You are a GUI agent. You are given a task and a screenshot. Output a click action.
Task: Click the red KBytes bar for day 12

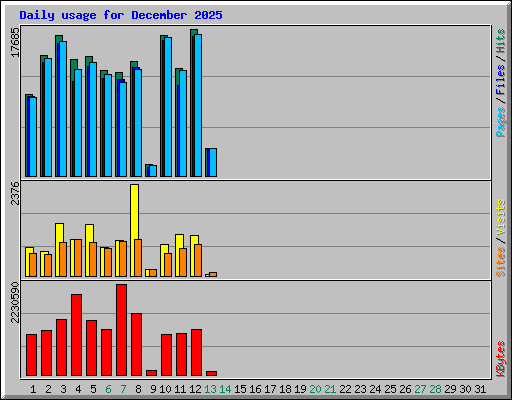196,352
